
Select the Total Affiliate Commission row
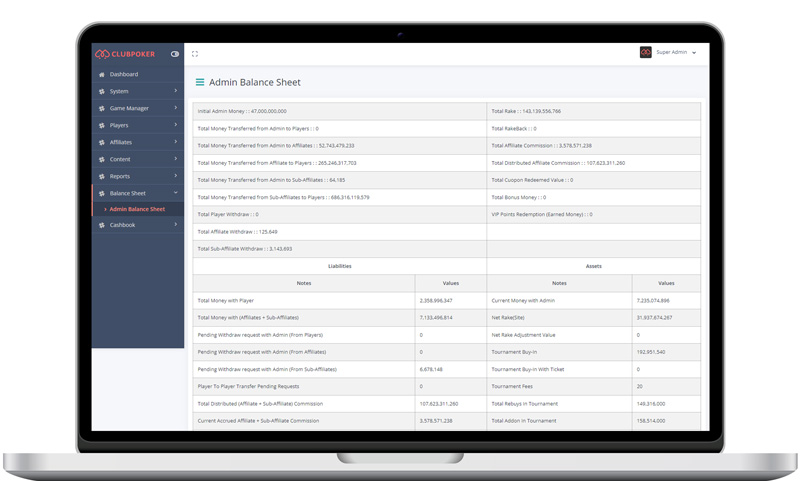594,146
